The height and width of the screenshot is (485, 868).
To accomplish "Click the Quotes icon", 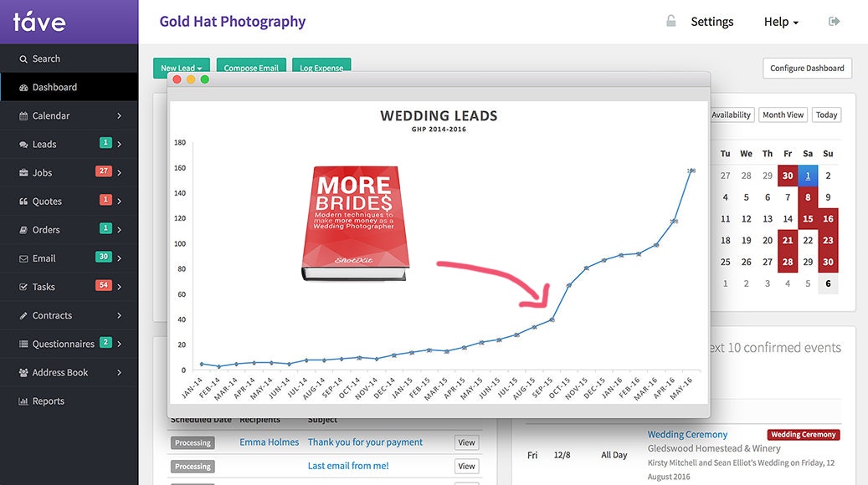I will point(23,201).
